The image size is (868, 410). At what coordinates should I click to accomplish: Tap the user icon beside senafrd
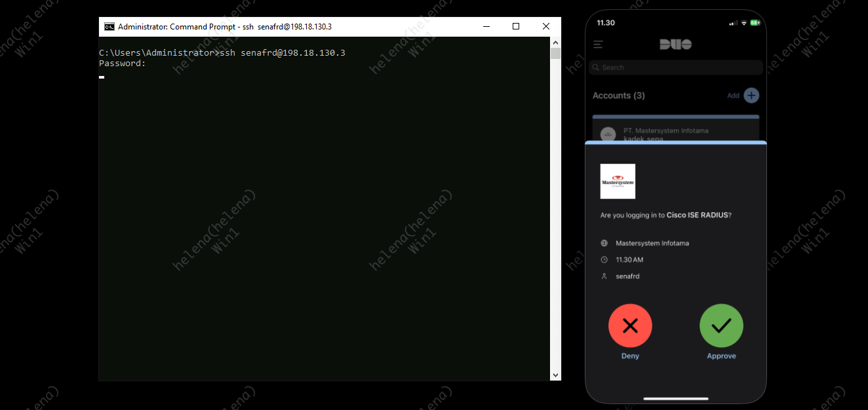(604, 276)
